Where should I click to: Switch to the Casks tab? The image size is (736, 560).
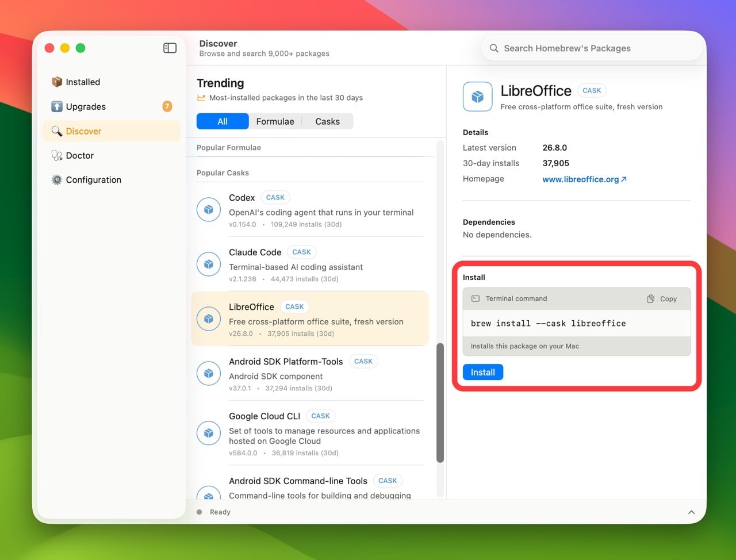pos(328,121)
